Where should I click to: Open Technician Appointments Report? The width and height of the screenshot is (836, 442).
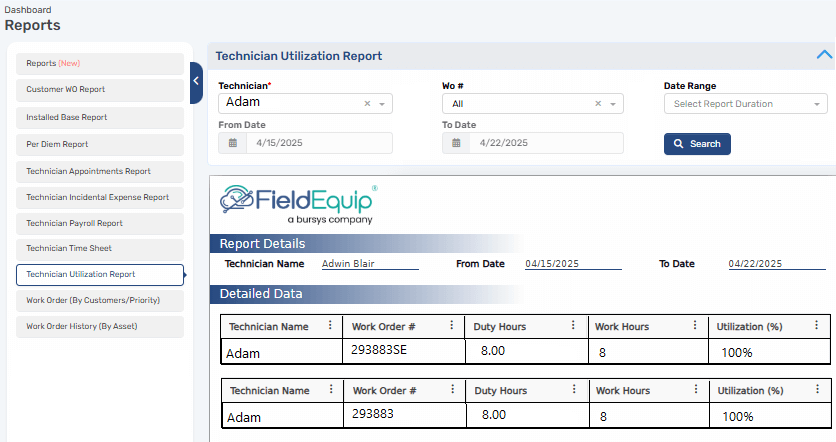click(x=100, y=172)
